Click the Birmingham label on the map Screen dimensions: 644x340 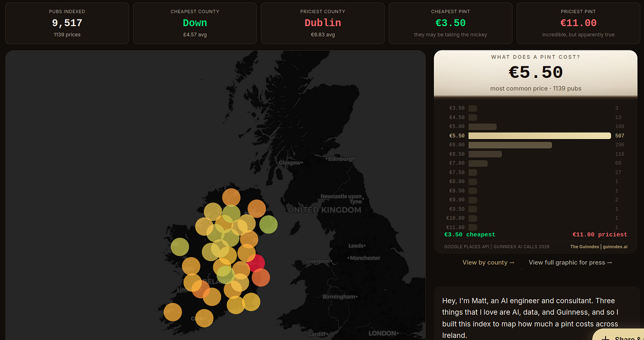[x=339, y=297]
